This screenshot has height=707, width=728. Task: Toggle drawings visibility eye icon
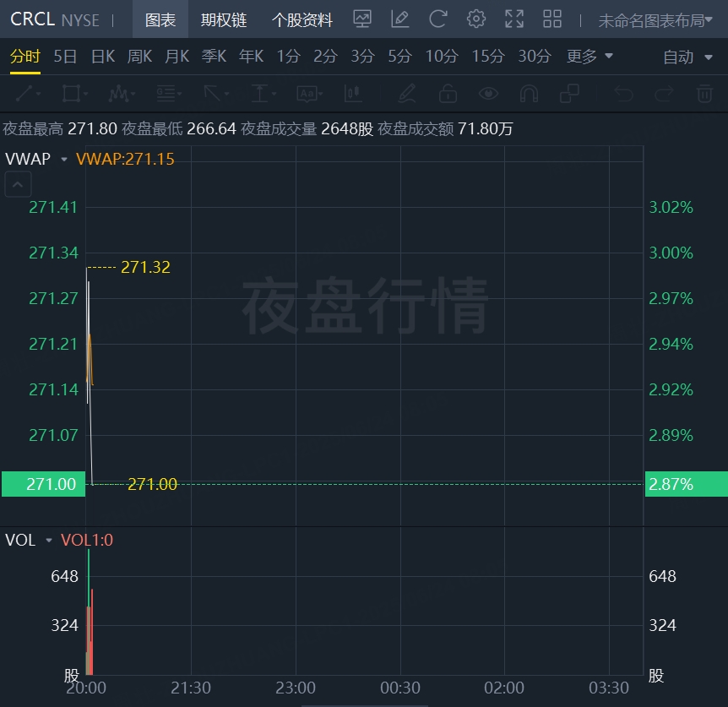[x=488, y=94]
